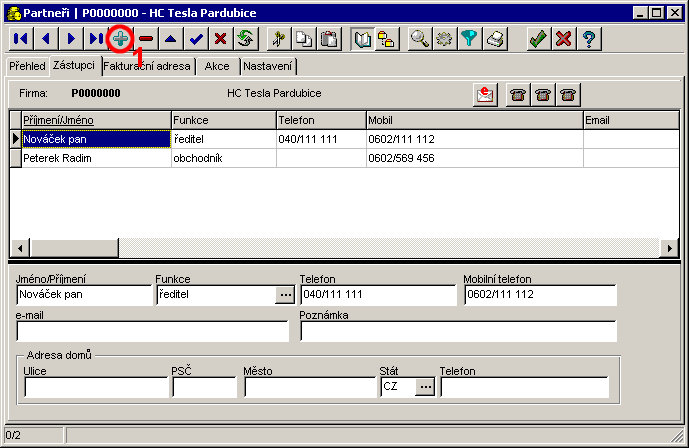
Task: Click the green checkmark confirm button
Action: click(x=538, y=39)
